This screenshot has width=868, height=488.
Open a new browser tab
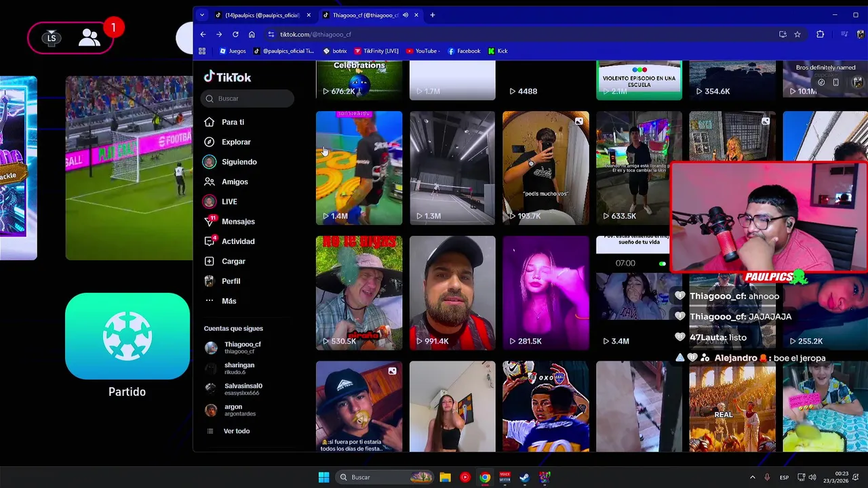click(x=433, y=15)
